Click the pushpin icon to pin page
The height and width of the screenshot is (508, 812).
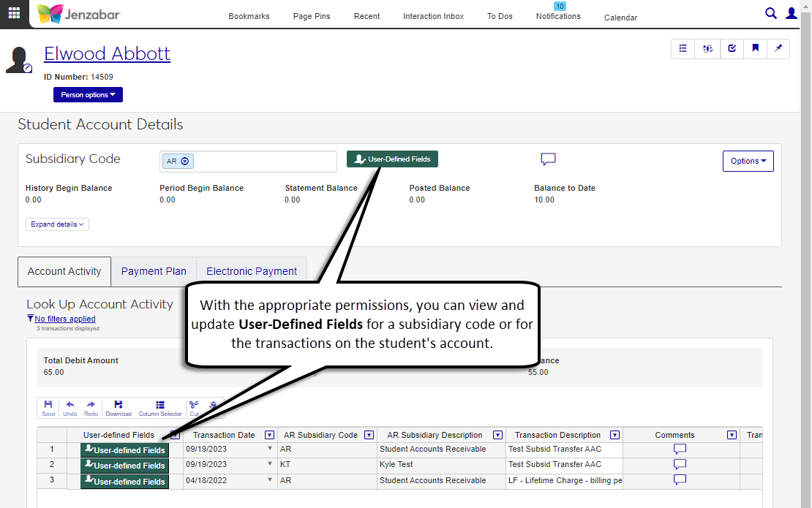coord(778,49)
